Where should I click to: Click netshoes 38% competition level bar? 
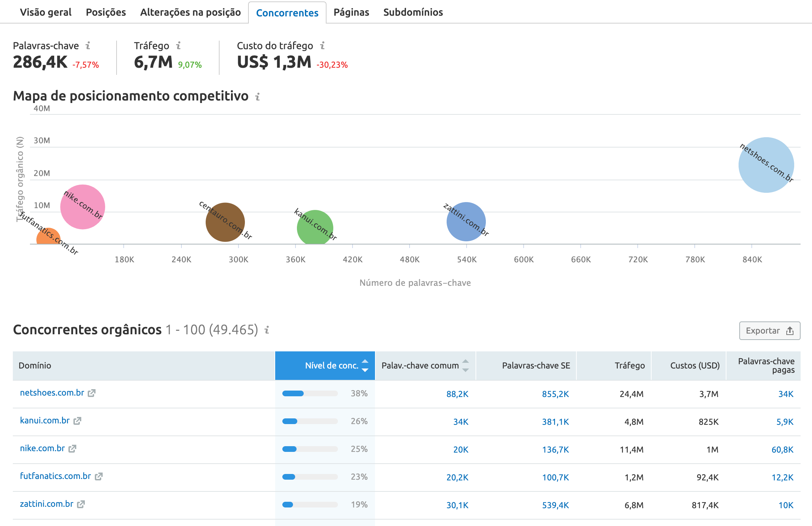click(310, 393)
